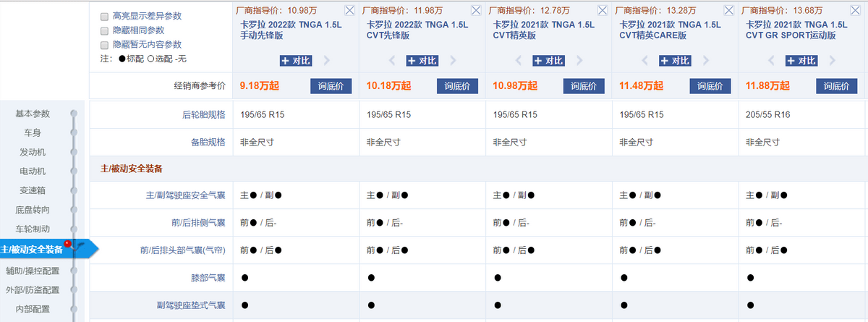This screenshot has height=322, width=868.
Task: Select 底盘转向 in the sidebar navigation
Action: [x=33, y=210]
